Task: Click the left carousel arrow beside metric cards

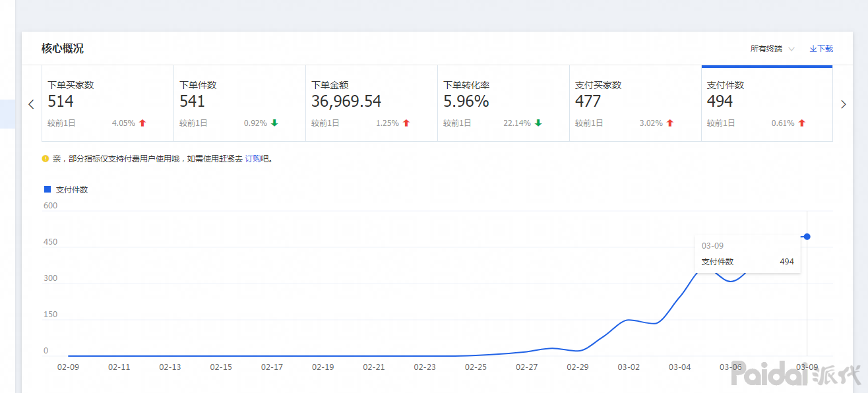Action: tap(30, 104)
